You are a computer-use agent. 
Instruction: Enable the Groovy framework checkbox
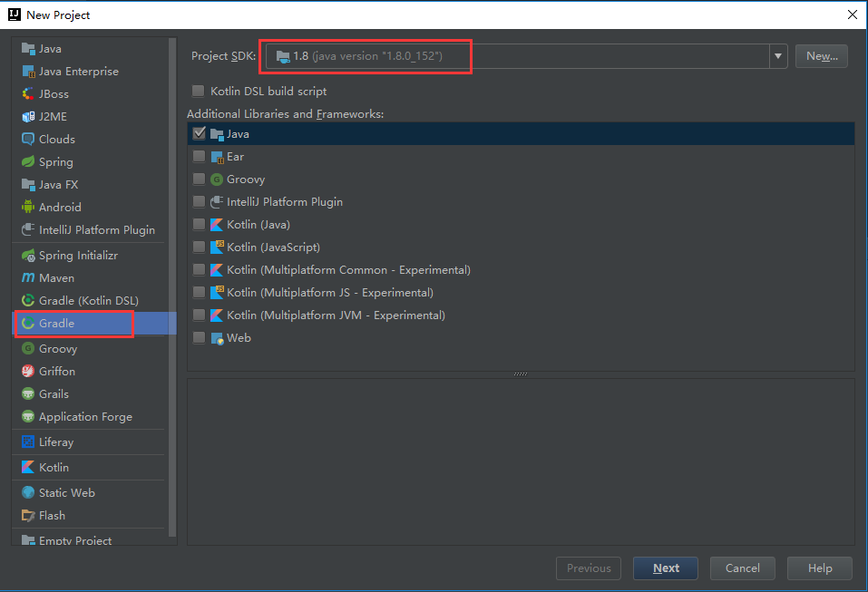[199, 180]
